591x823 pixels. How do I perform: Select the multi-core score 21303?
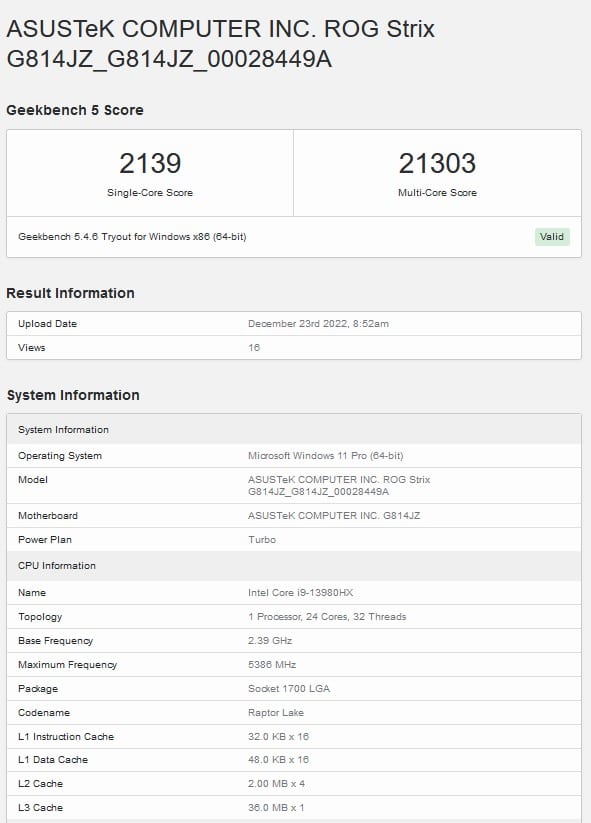[x=437, y=163]
